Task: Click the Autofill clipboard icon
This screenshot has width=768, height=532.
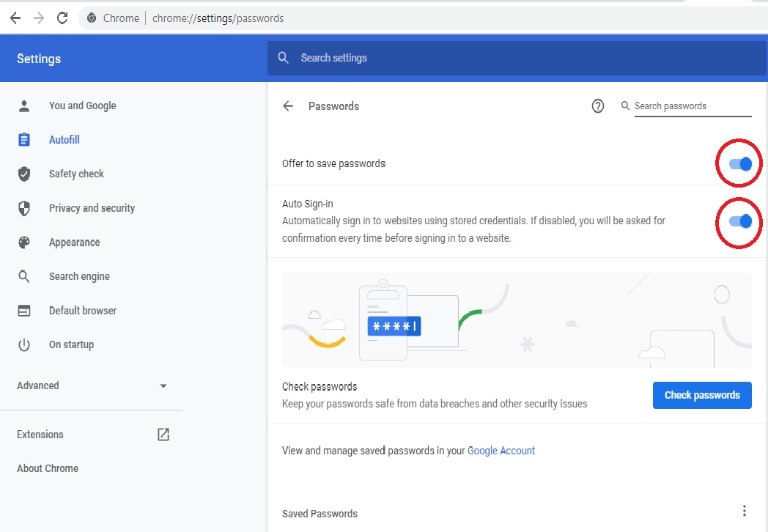Action: [x=24, y=140]
